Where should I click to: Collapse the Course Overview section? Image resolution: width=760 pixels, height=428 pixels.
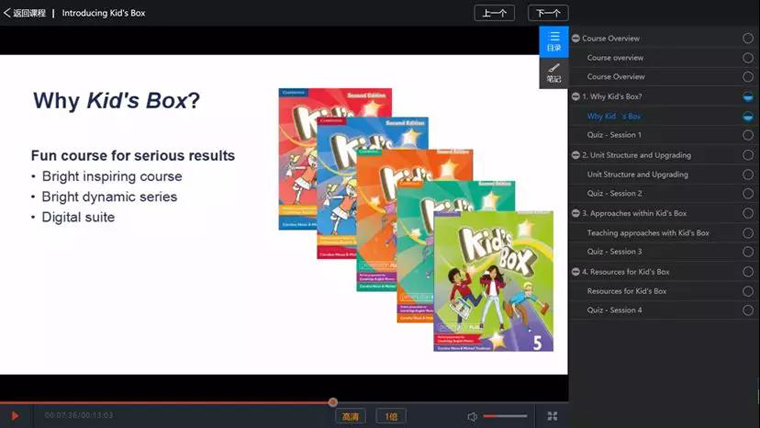(576, 38)
